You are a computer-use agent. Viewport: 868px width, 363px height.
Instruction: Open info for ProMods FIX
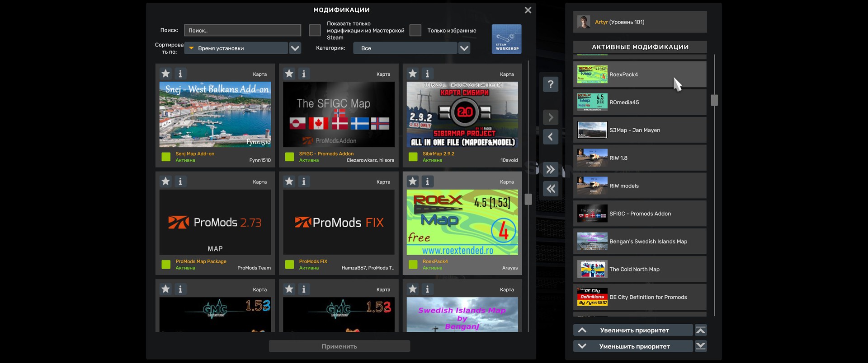click(304, 181)
